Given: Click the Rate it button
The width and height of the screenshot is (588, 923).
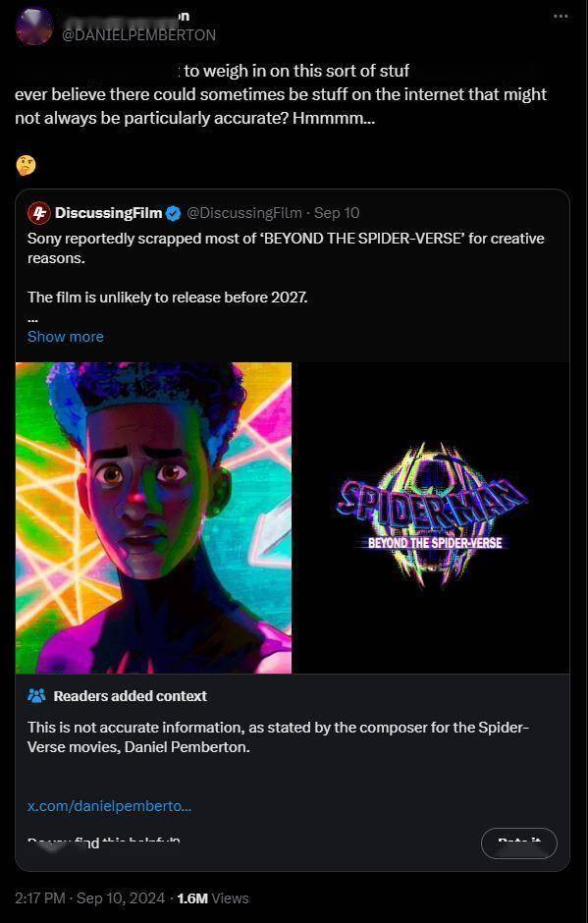Looking at the screenshot, I should [518, 843].
